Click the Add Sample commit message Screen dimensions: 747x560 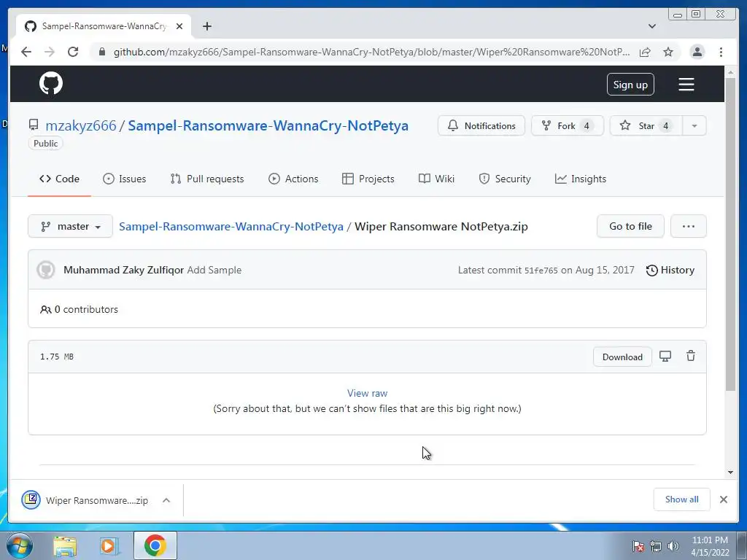coord(214,270)
